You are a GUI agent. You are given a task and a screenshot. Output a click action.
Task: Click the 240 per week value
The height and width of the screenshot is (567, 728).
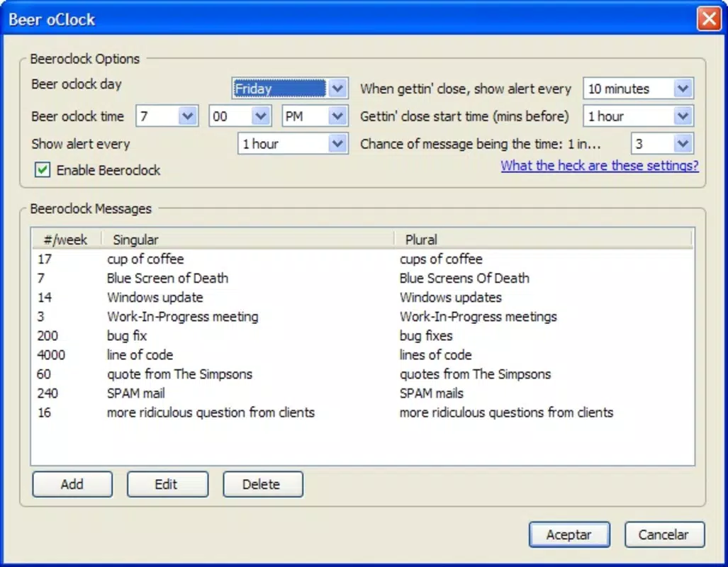point(47,393)
